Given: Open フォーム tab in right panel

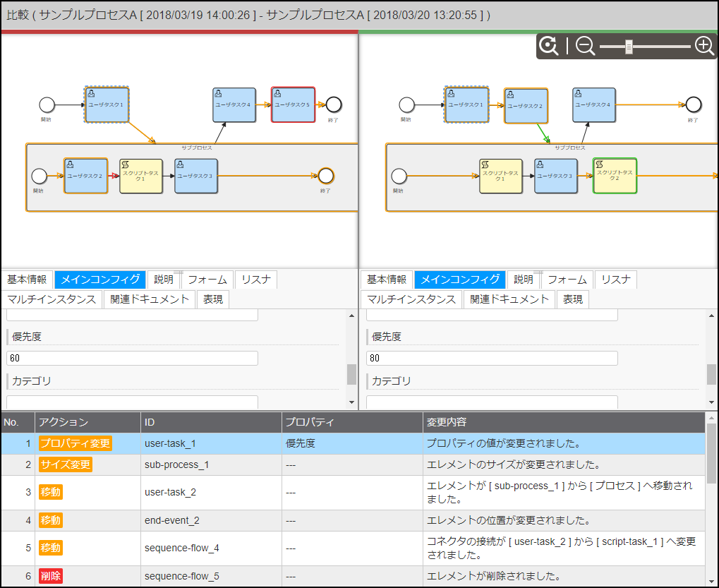Looking at the screenshot, I should 568,280.
